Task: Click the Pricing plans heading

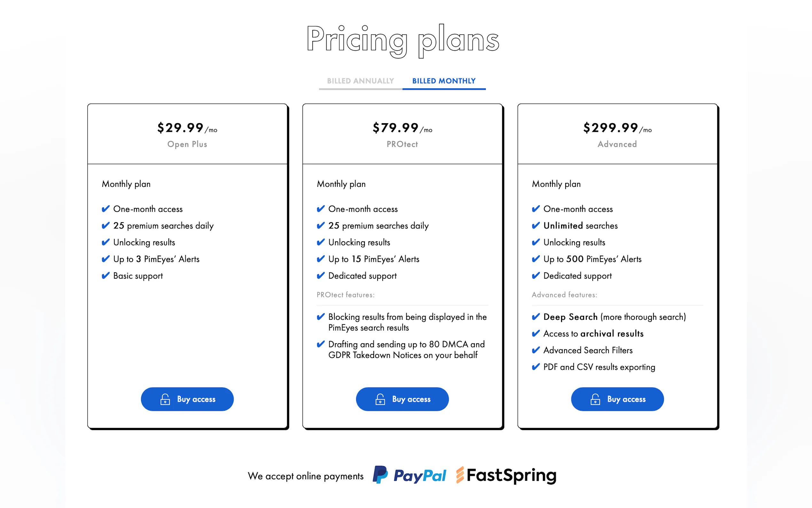Action: pyautogui.click(x=402, y=40)
